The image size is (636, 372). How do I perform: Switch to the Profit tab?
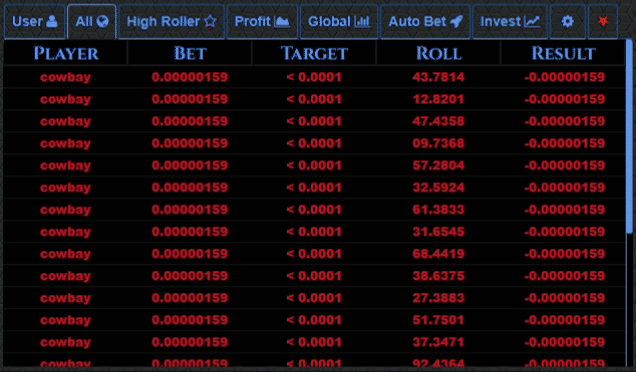tap(262, 22)
